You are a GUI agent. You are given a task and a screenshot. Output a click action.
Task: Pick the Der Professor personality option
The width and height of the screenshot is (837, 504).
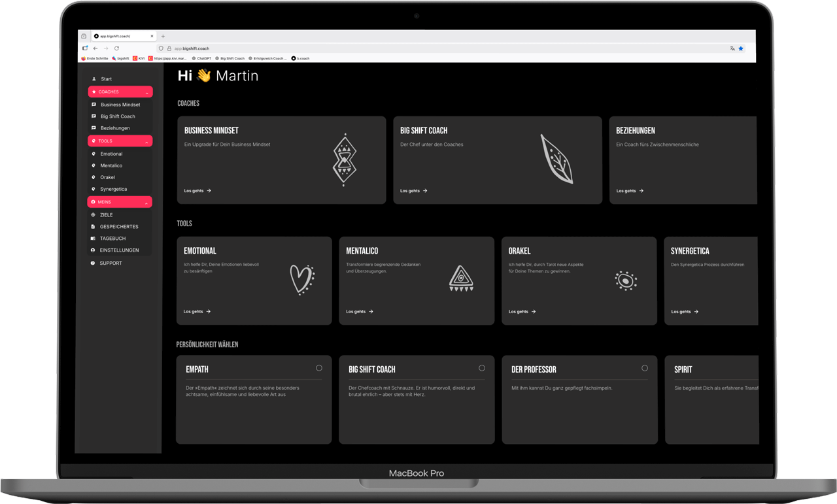tap(645, 368)
